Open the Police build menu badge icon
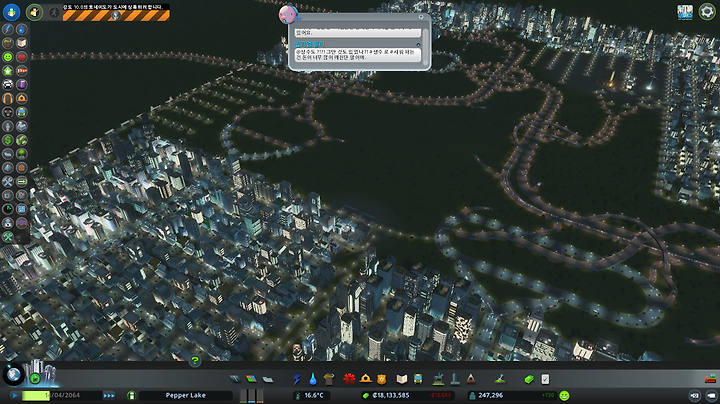The image size is (720, 404). click(x=381, y=379)
